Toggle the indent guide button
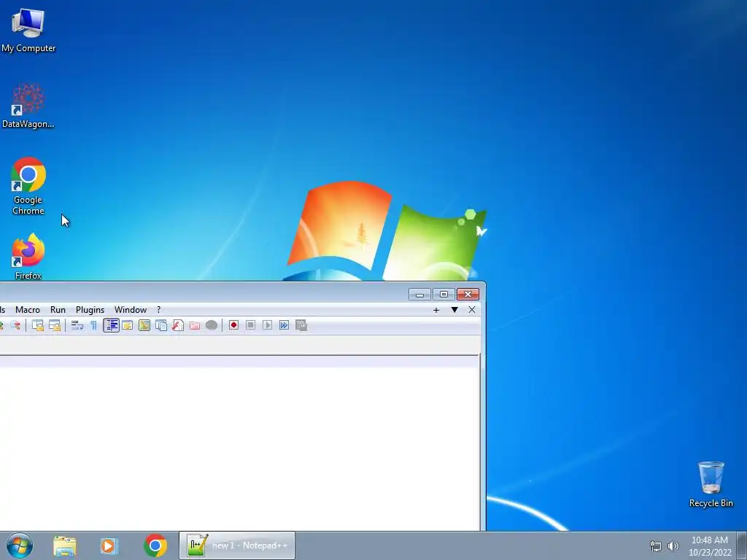The image size is (747, 560). (x=111, y=326)
